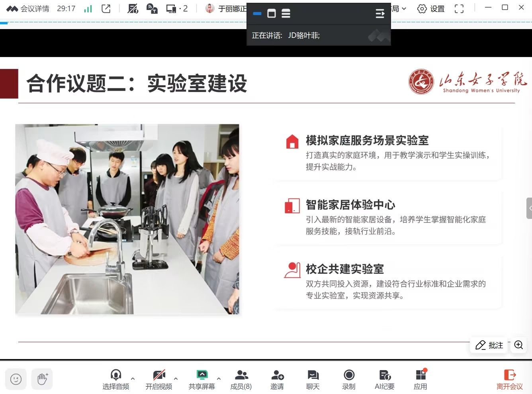Open 会议详情 meeting details
The width and height of the screenshot is (532, 394).
click(28, 8)
